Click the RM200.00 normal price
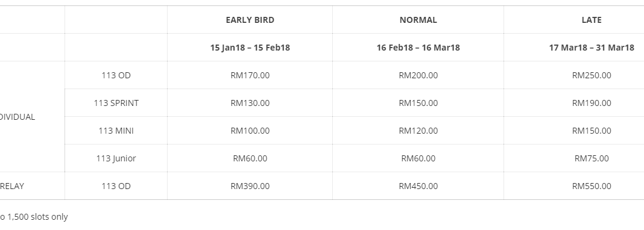The height and width of the screenshot is (230, 644). 418,75
